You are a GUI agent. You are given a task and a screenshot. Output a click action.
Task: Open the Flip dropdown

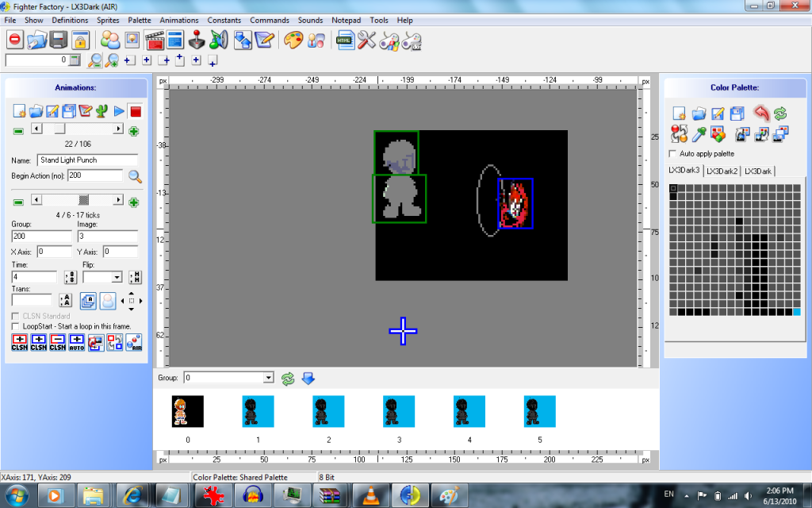coord(117,278)
